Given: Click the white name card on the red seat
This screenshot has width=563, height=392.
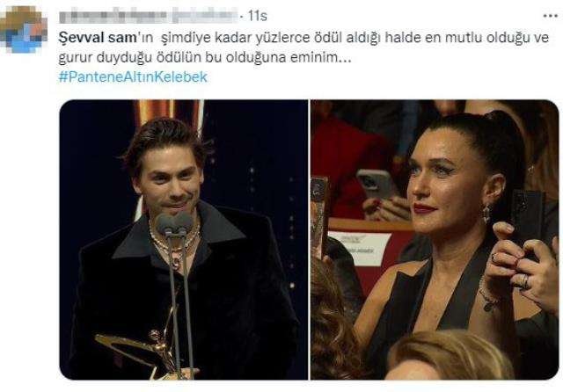Looking at the screenshot, I should point(360,249).
